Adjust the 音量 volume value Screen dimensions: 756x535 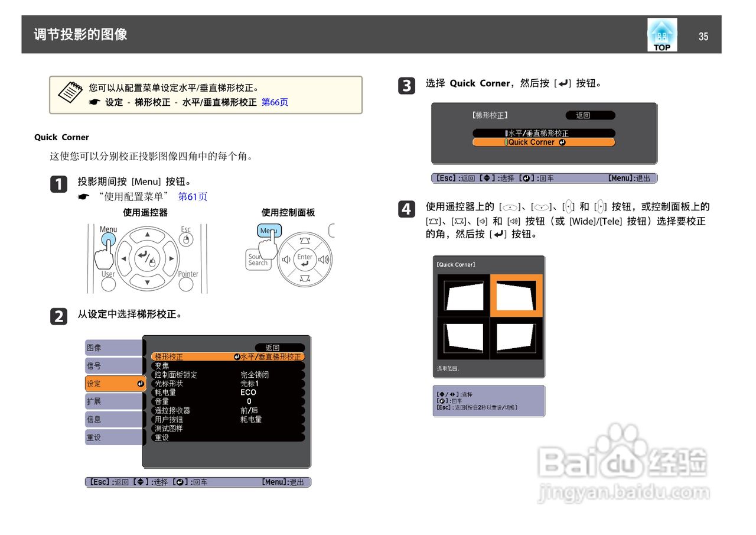(x=161, y=401)
